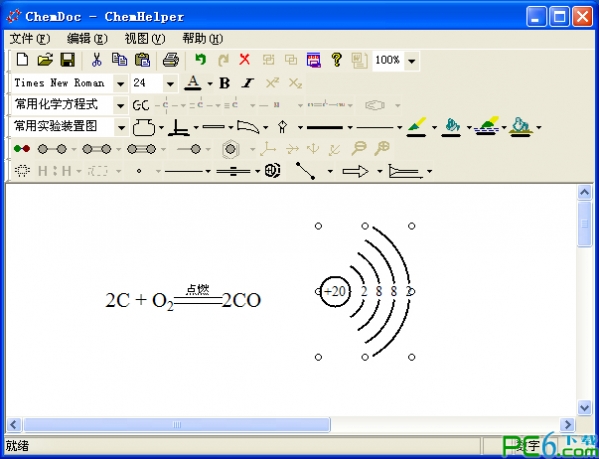
Task: Select the benzene ring icon
Action: [230, 149]
